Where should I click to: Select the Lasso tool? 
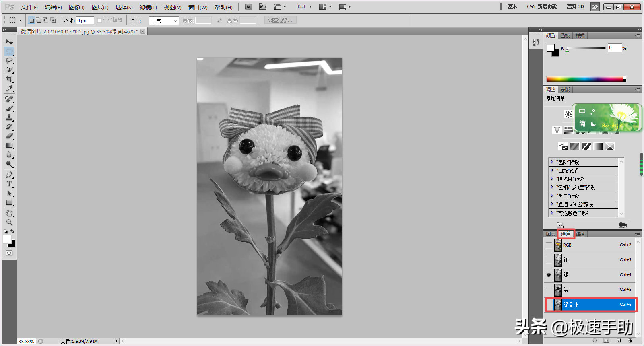(9, 60)
